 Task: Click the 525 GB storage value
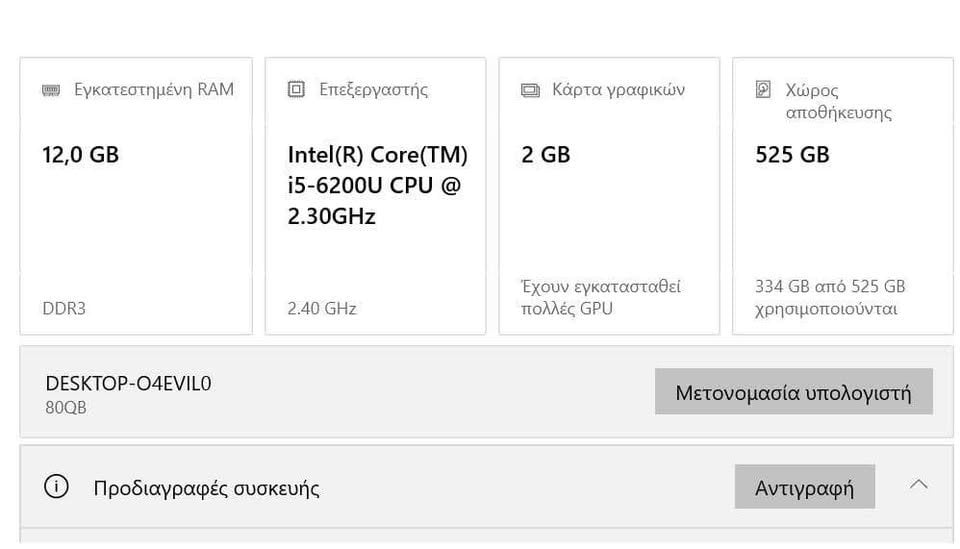[x=792, y=155]
